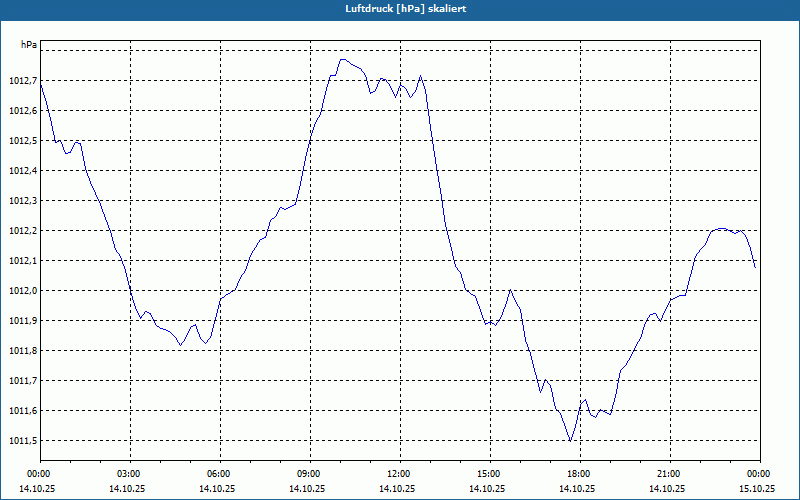Screen dimensions: 800x500
Task: Select the 1012,4 y-axis label
Action: 23,171
